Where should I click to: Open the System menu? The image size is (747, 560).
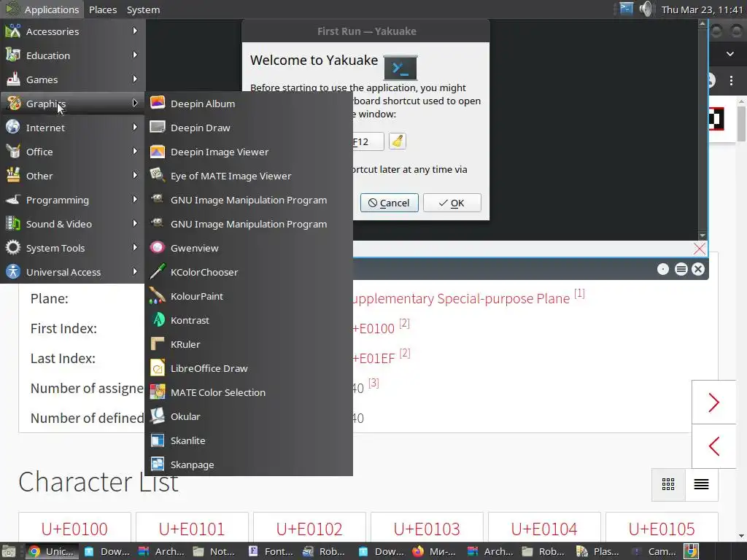pos(144,9)
